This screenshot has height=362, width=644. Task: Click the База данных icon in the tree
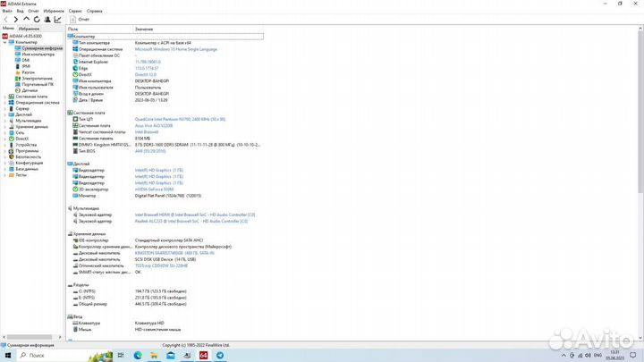click(11, 169)
